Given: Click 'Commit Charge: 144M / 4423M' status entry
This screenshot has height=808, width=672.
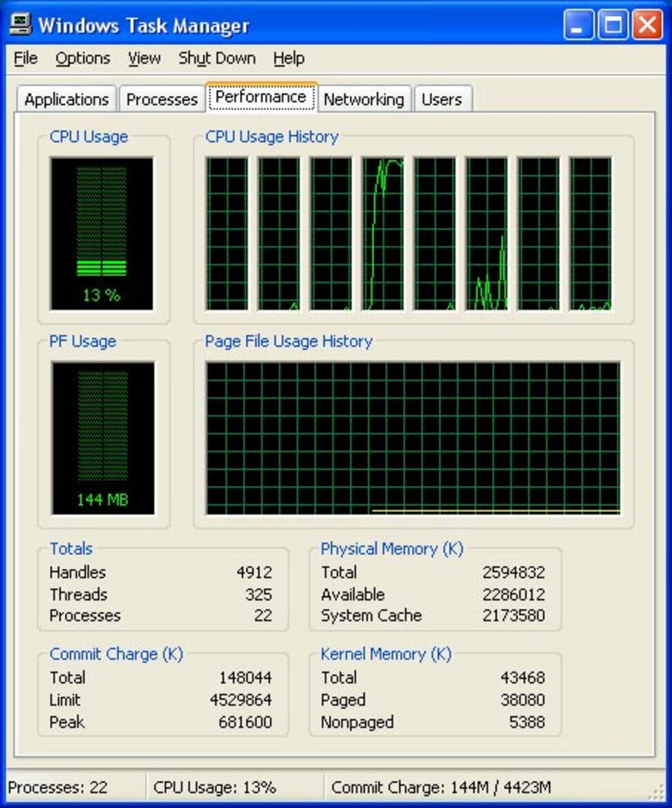Looking at the screenshot, I should [441, 787].
